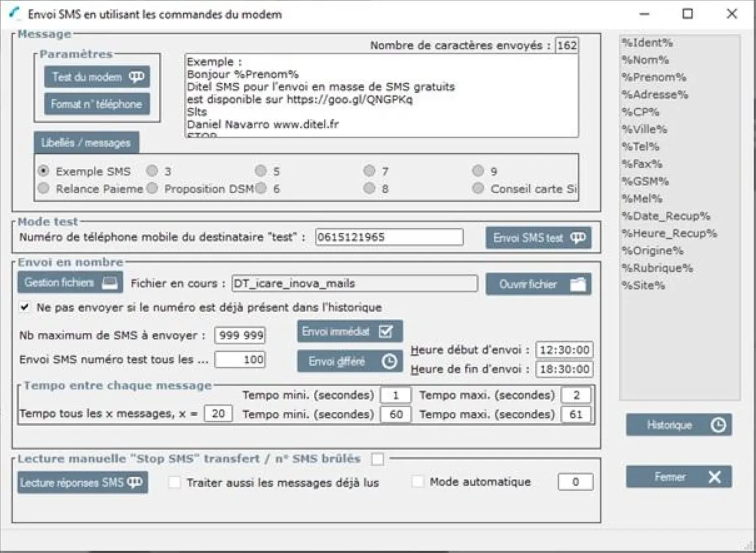Edit the Tempo mini field showing 60
The image size is (756, 553).
pyautogui.click(x=396, y=414)
